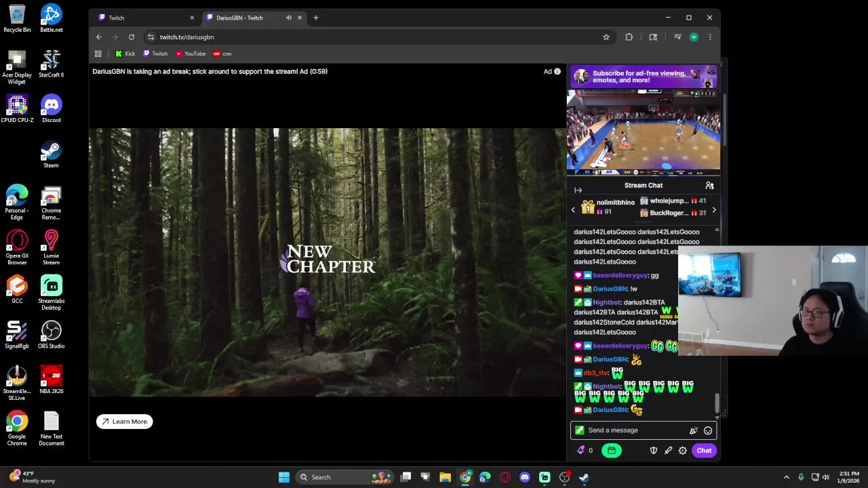Open File Explorer from taskbar
The width and height of the screenshot is (868, 488).
point(445,477)
